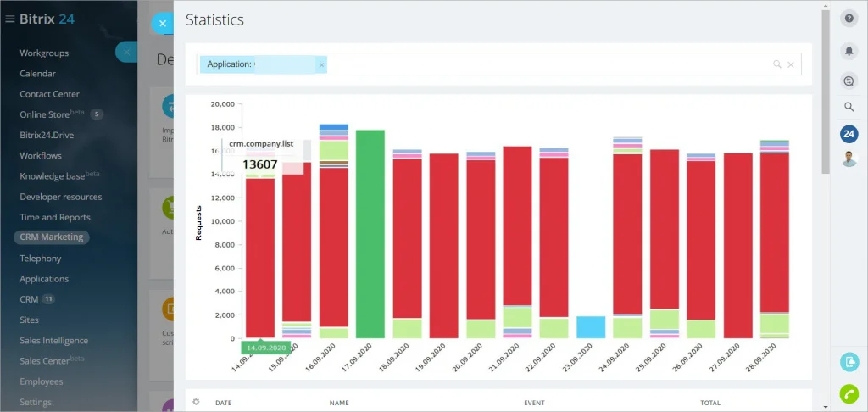Click the search icon in filter bar

tap(777, 64)
